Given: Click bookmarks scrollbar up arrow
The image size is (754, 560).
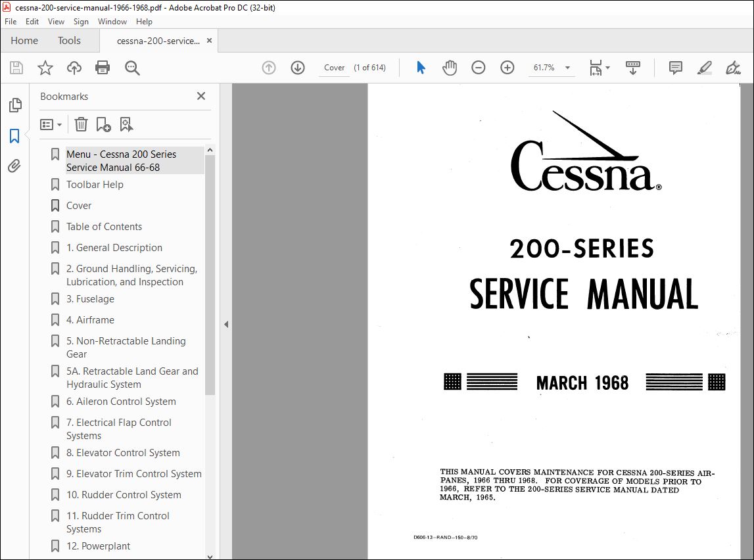Looking at the screenshot, I should (x=210, y=150).
